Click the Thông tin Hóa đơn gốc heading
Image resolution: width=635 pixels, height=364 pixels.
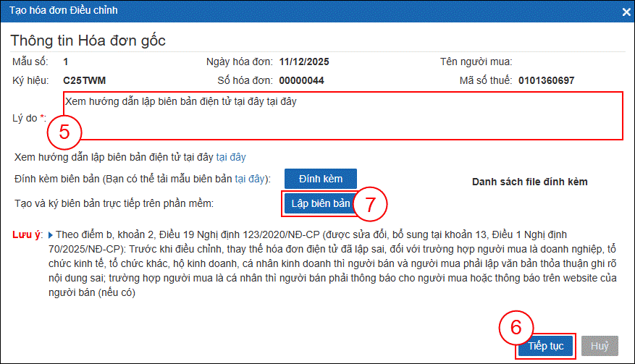tap(88, 40)
